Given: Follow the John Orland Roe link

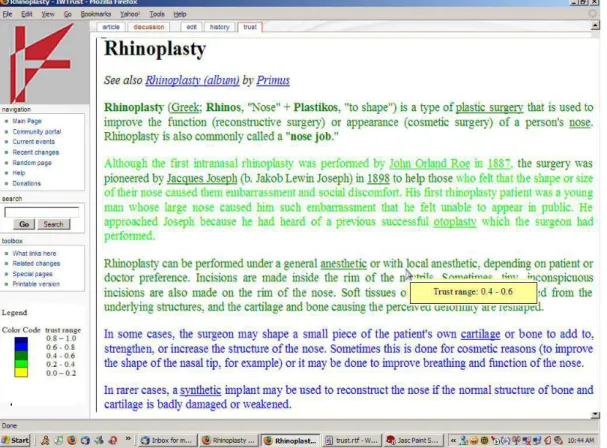Looking at the screenshot, I should pyautogui.click(x=429, y=163).
